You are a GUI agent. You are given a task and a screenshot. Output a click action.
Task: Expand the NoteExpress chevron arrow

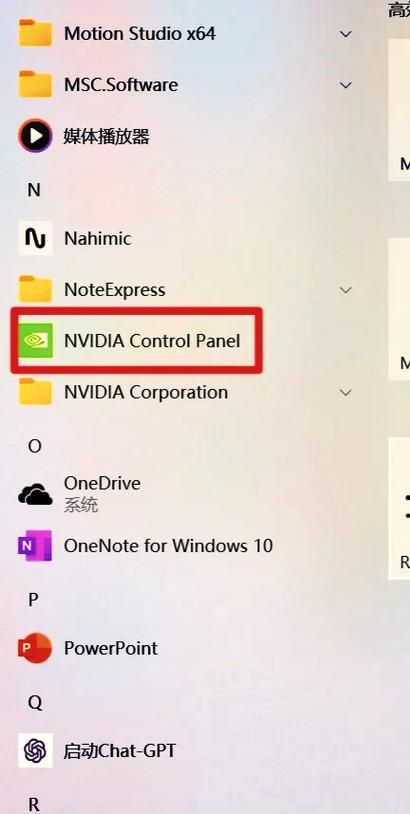(x=346, y=290)
